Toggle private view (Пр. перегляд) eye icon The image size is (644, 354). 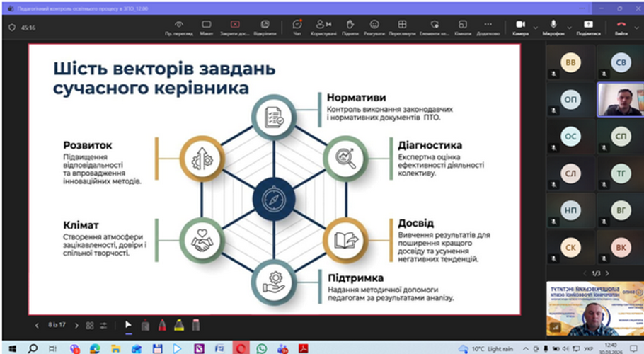tap(178, 27)
